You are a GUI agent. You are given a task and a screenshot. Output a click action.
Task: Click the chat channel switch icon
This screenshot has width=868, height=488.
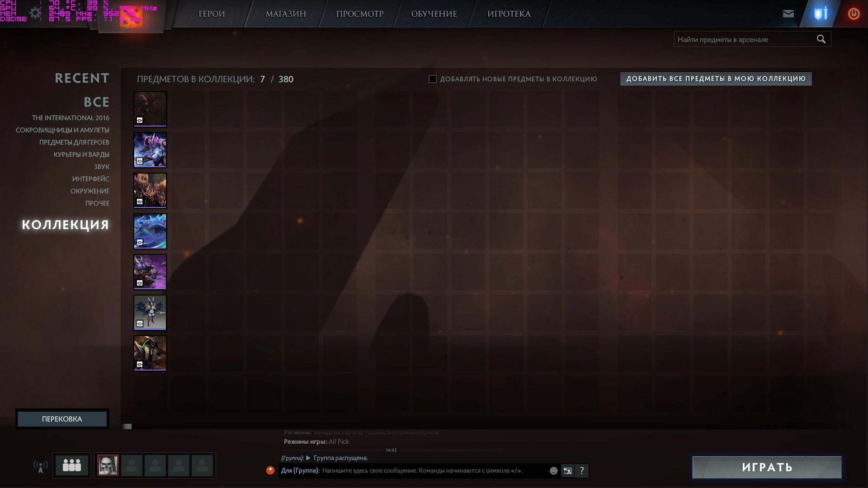coord(567,471)
